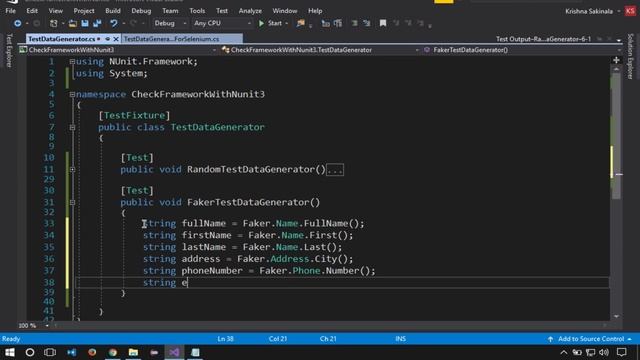The width and height of the screenshot is (640, 360).
Task: Open the Debug solution configuration dropdown
Action: [170, 23]
